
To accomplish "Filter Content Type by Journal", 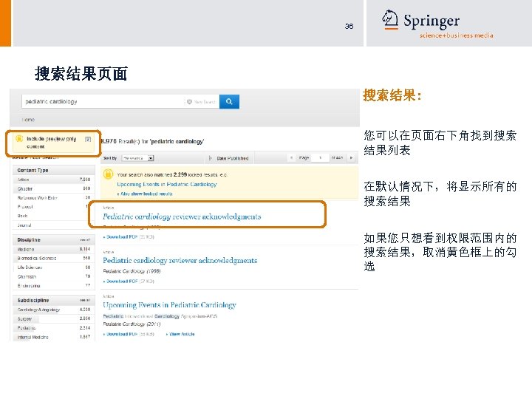I will tap(54, 225).
